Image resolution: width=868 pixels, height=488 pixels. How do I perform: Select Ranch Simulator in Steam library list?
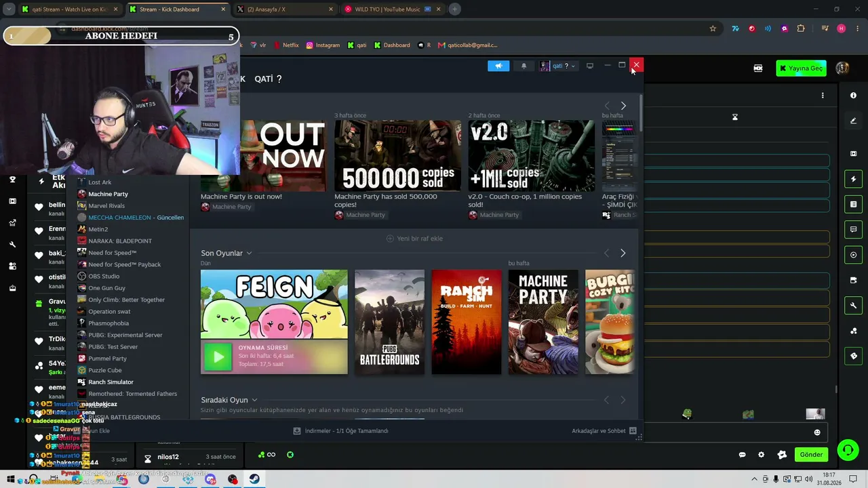[x=111, y=382]
